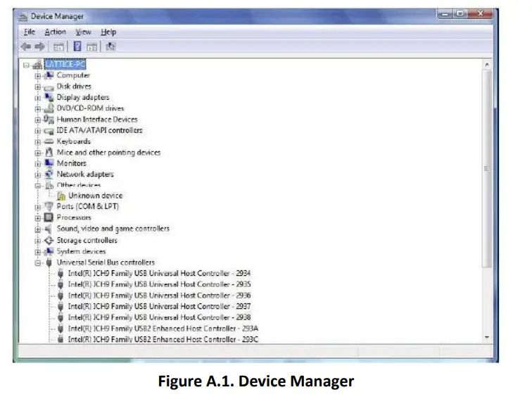Click the DVD/CD-ROM drives category icon
This screenshot has width=532, height=404.
(49, 108)
